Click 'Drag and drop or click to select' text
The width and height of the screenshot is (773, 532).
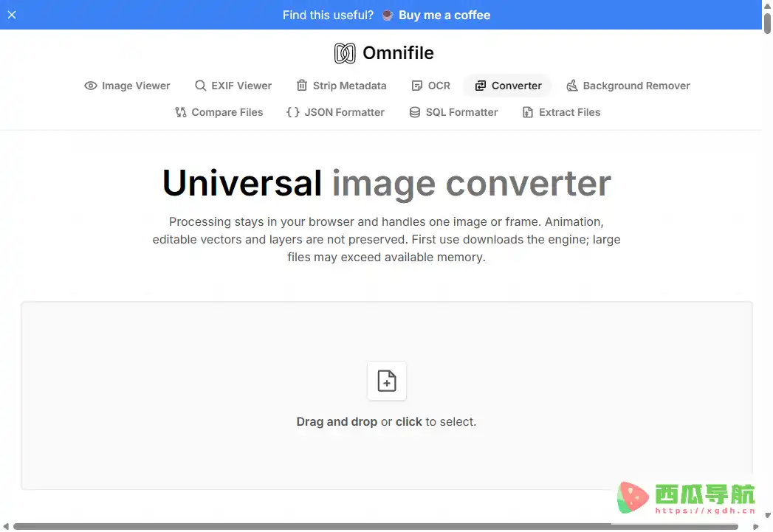point(386,421)
